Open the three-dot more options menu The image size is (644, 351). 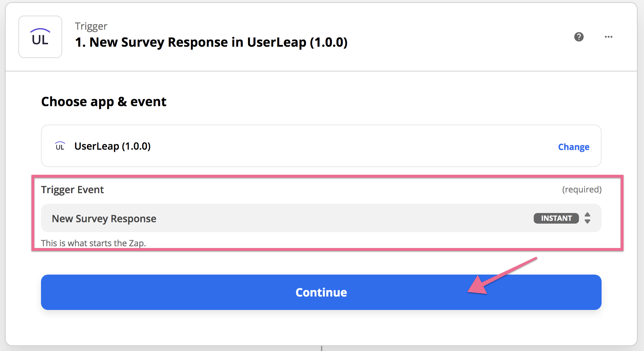[x=608, y=37]
